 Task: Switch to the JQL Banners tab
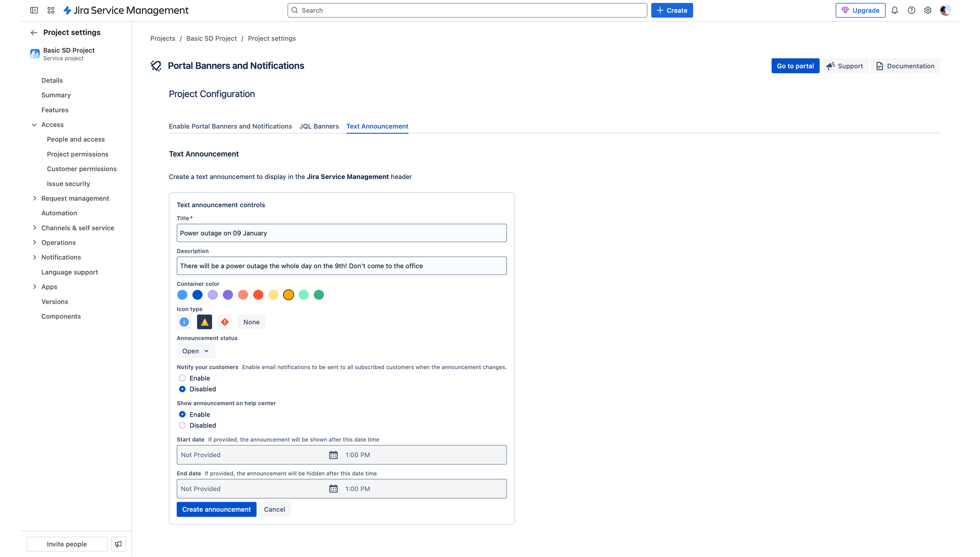point(319,126)
